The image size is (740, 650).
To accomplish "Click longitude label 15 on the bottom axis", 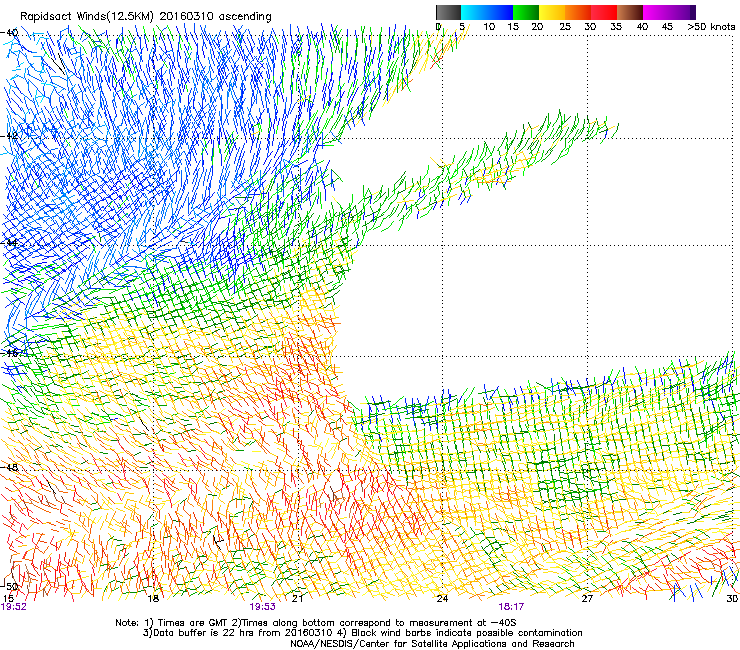I will [8, 598].
